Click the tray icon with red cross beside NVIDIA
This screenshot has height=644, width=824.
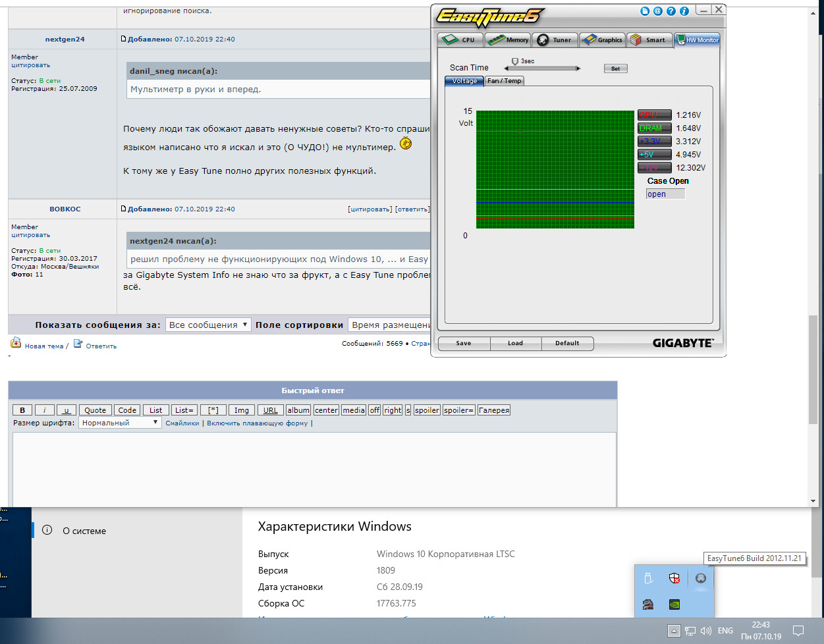pyautogui.click(x=648, y=604)
